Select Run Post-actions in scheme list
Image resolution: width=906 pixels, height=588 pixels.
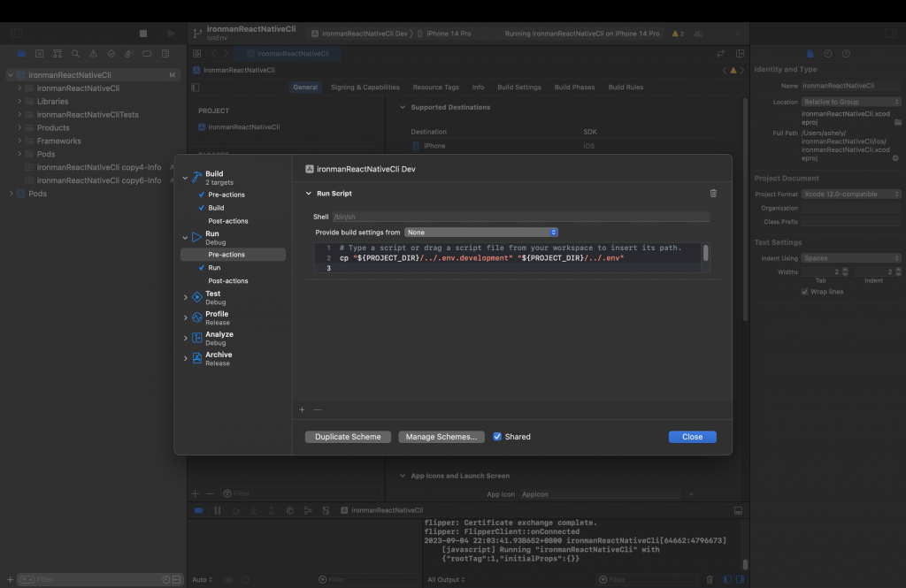(228, 280)
